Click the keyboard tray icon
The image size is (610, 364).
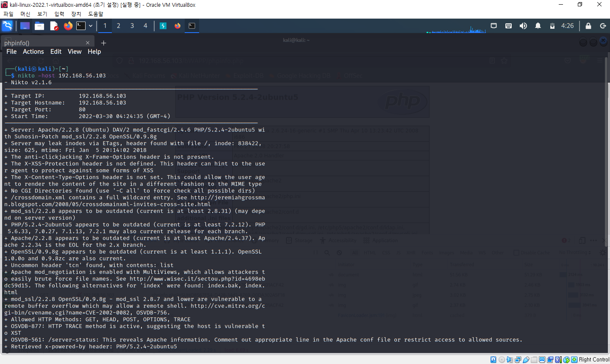(508, 26)
